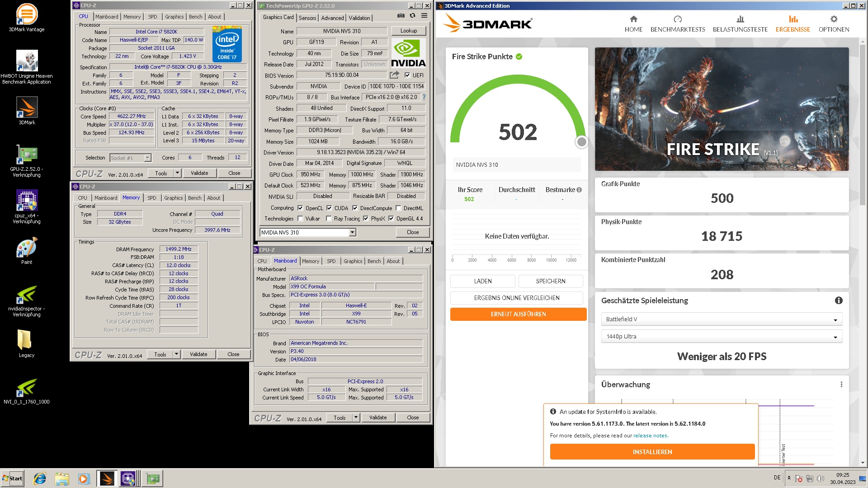868x488 pixels.
Task: Toggle OpenGL 4.4 checkbox
Action: point(391,219)
